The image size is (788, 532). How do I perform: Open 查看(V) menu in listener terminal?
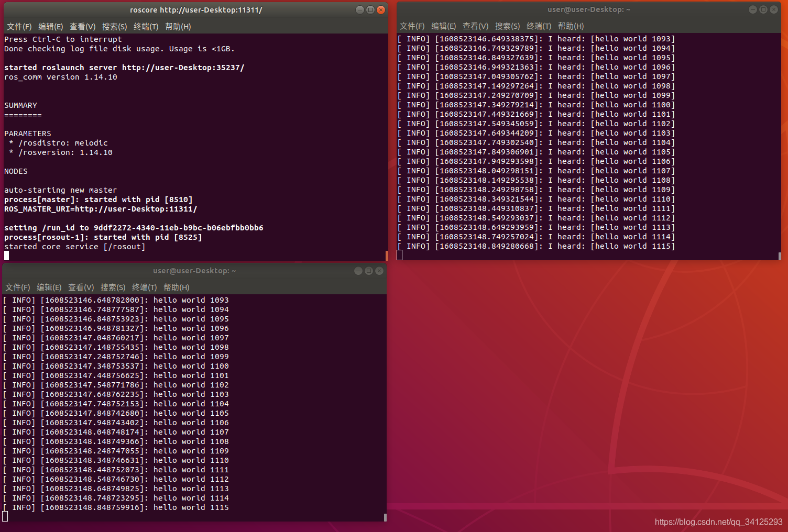click(476, 26)
